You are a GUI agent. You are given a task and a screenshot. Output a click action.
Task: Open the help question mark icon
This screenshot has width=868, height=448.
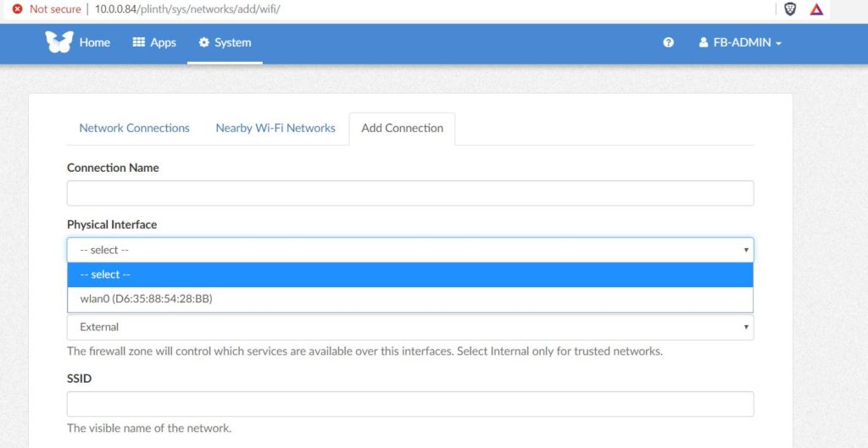pos(668,42)
